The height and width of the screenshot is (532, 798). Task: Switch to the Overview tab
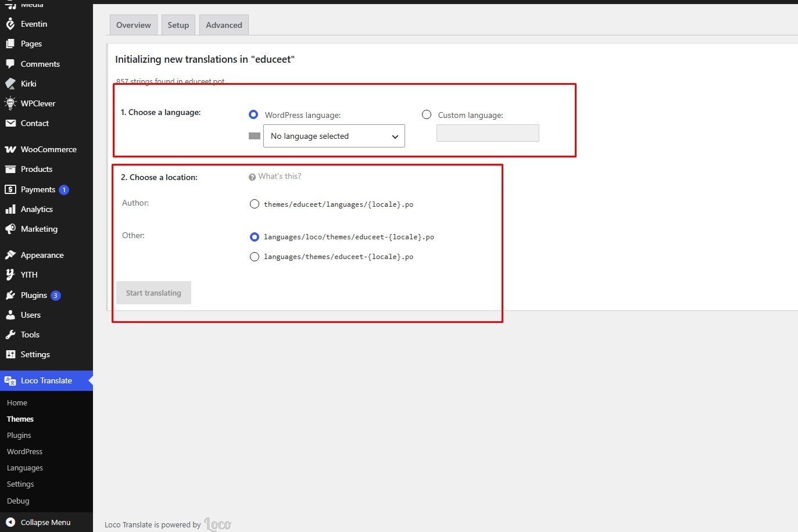133,25
